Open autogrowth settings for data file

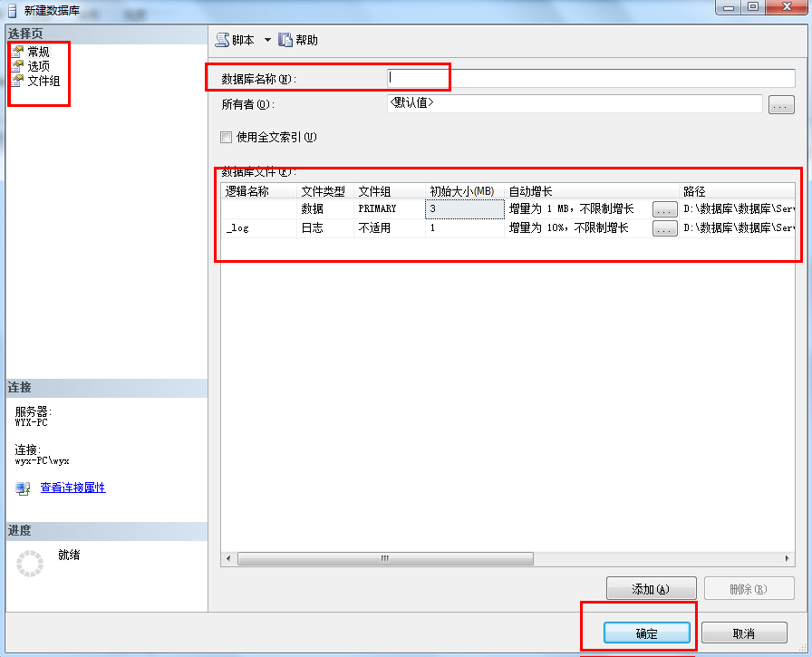coord(665,209)
